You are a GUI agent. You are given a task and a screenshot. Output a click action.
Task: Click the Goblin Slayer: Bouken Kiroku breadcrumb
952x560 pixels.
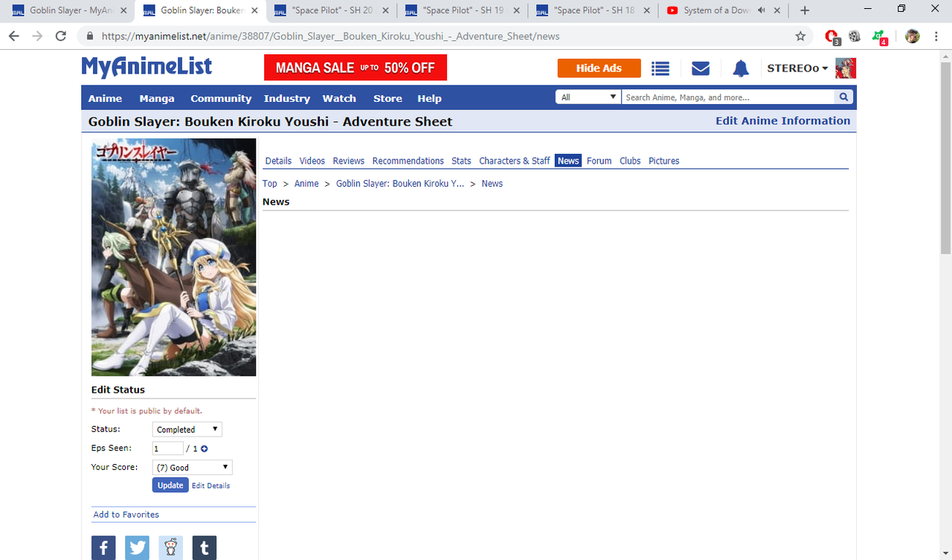point(400,184)
